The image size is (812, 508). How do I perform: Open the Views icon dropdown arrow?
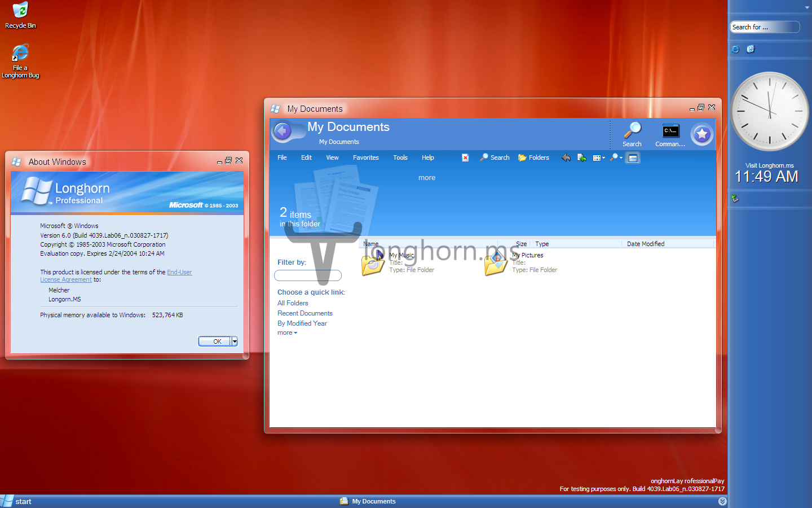(604, 158)
